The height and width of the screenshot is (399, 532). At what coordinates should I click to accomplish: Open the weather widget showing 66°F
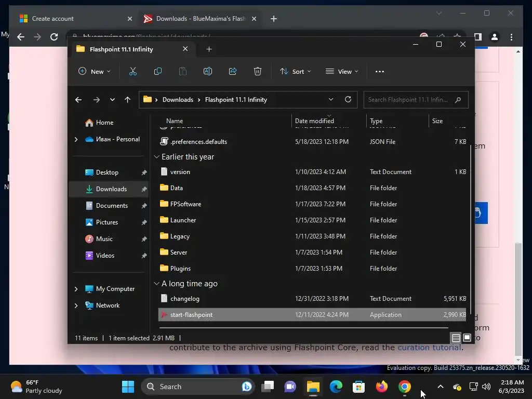click(36, 387)
